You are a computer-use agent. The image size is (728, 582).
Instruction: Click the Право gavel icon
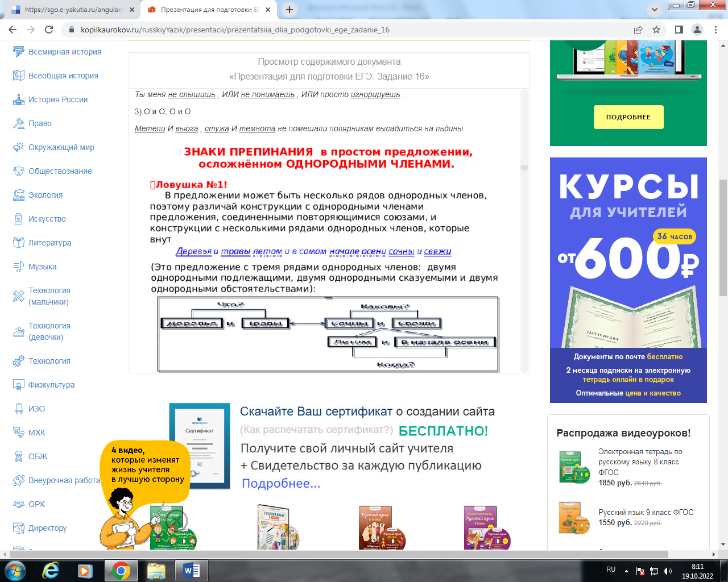coord(19,123)
